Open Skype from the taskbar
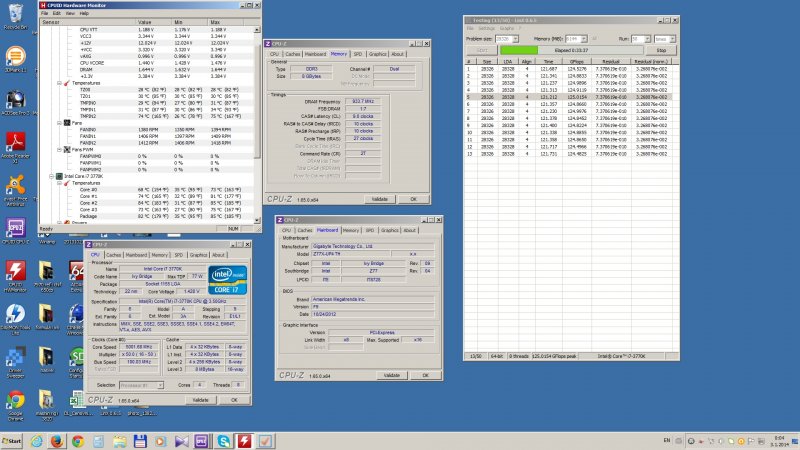This screenshot has height=450, width=800. click(x=223, y=441)
